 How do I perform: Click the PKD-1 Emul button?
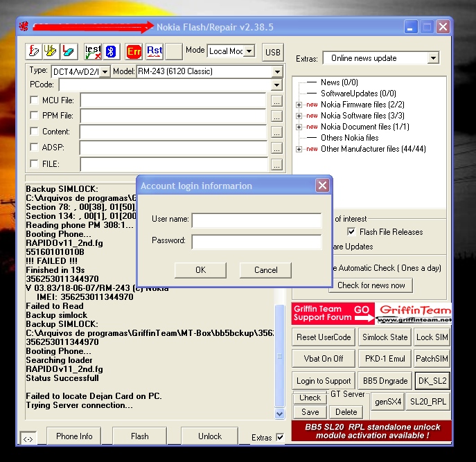click(x=385, y=359)
